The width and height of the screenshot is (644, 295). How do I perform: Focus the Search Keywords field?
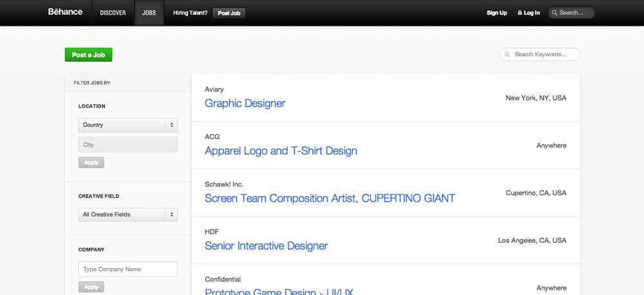pos(540,54)
